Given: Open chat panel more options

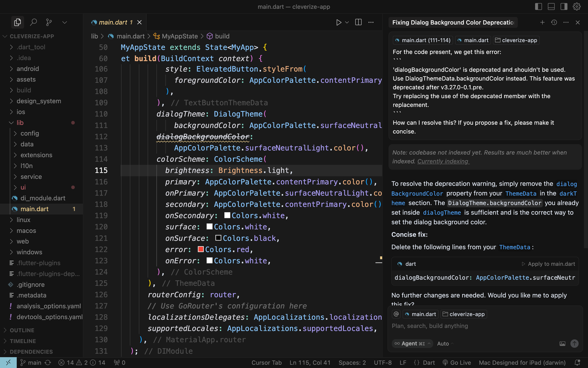Looking at the screenshot, I should (x=566, y=22).
